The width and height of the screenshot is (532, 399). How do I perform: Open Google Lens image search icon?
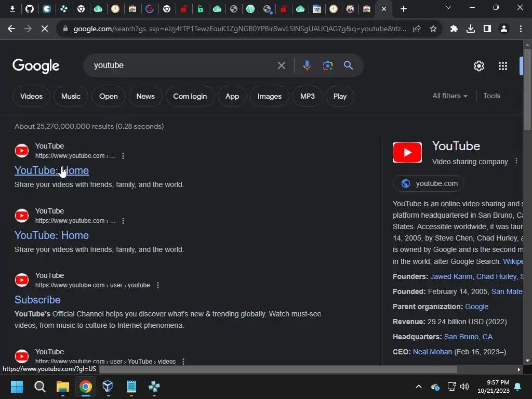tap(327, 65)
